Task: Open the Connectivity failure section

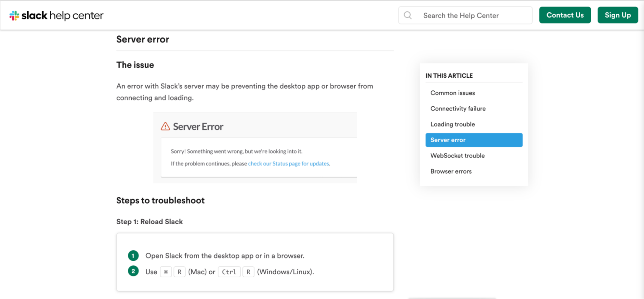Action: click(x=458, y=108)
